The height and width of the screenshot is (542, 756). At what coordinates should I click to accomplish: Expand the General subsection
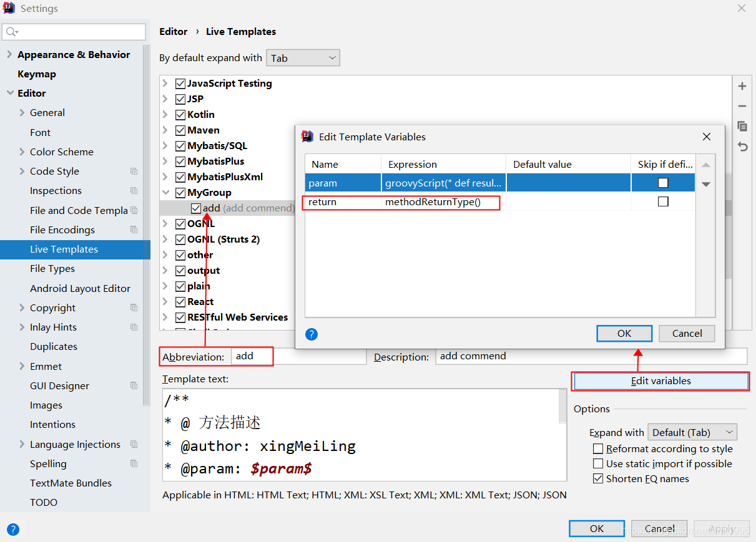click(22, 113)
